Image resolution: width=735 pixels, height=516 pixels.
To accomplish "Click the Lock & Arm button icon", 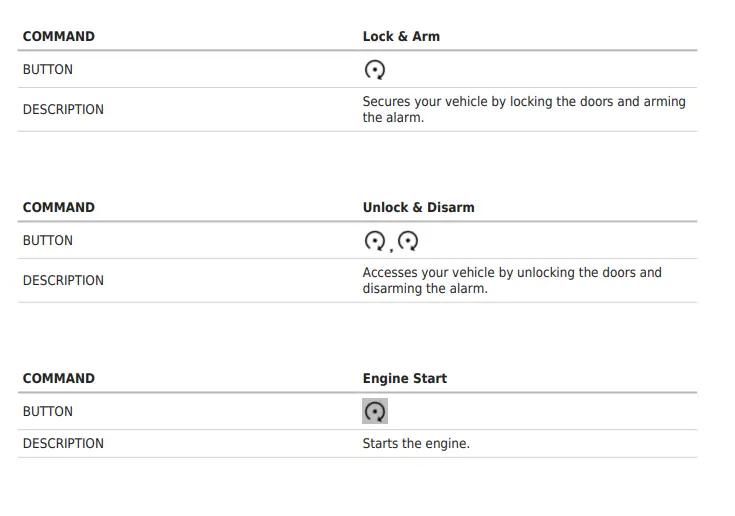I will pos(375,70).
